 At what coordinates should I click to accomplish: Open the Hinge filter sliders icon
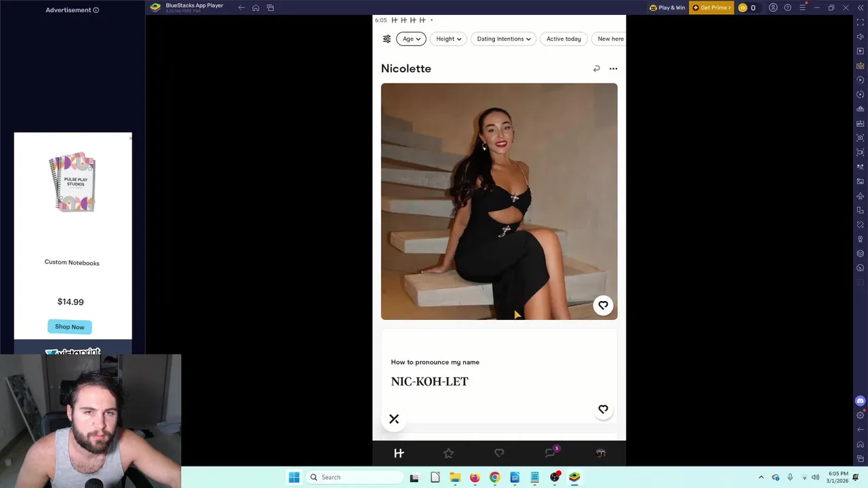pos(387,39)
